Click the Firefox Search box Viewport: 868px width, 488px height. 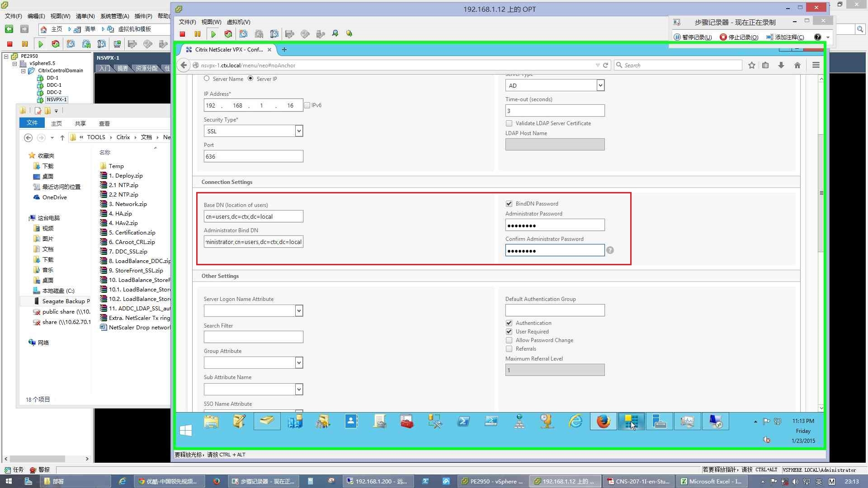(678, 65)
